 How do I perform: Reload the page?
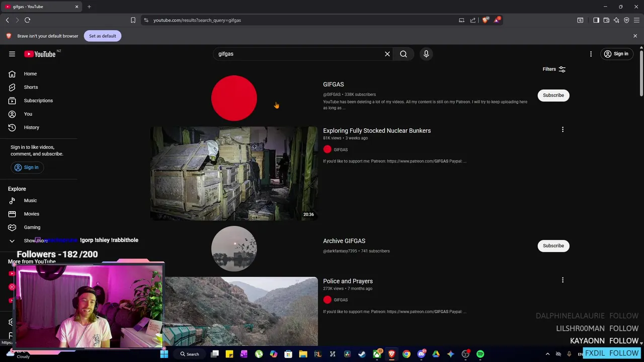28,20
